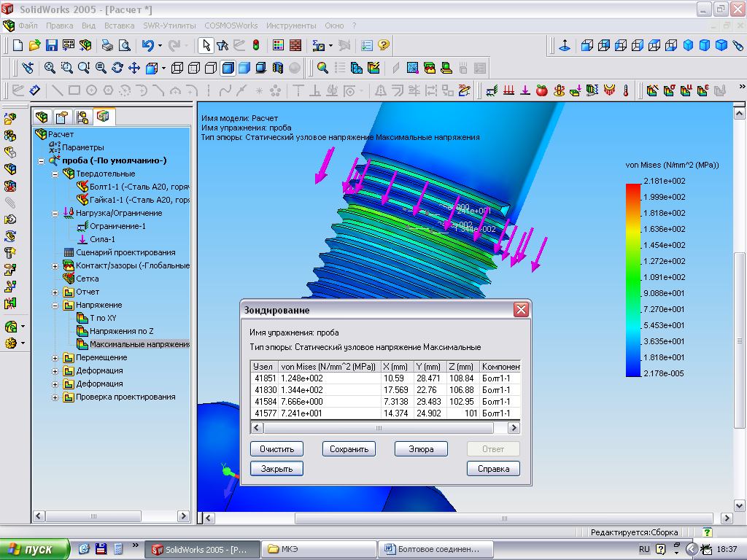Toggle Section View icon
747x560 pixels.
(x=278, y=68)
